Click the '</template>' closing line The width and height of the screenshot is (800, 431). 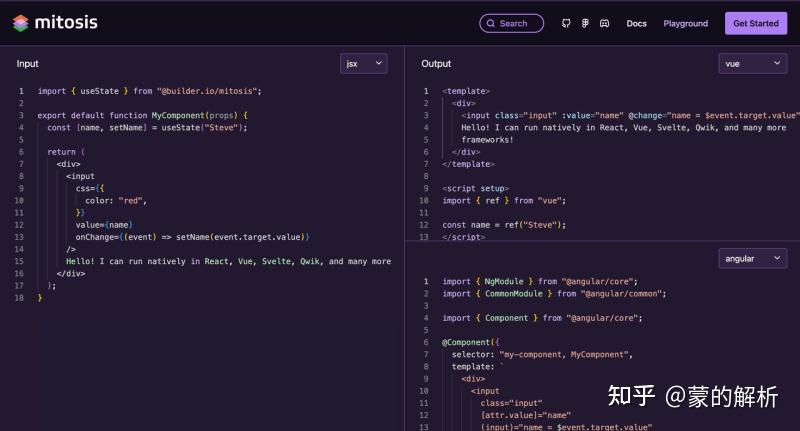click(468, 164)
